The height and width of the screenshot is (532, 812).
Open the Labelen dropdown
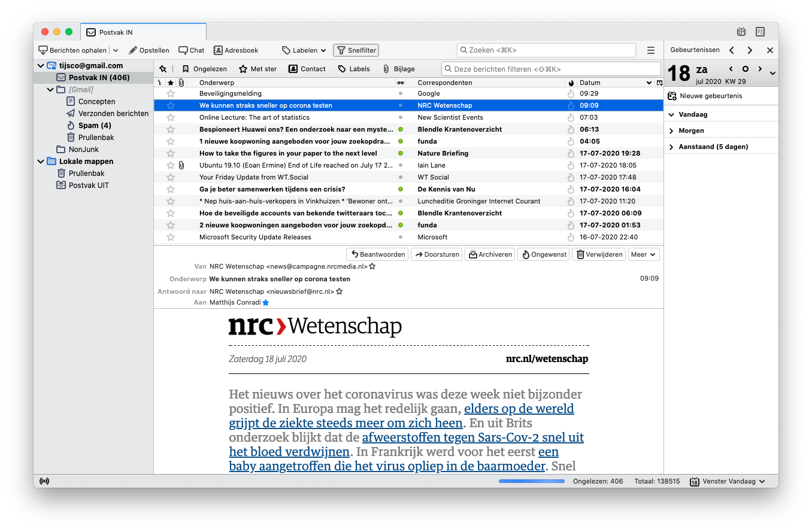[305, 50]
